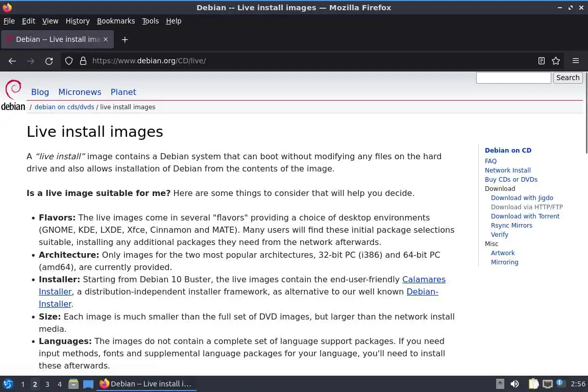Open Download with Torrent link

tap(525, 216)
